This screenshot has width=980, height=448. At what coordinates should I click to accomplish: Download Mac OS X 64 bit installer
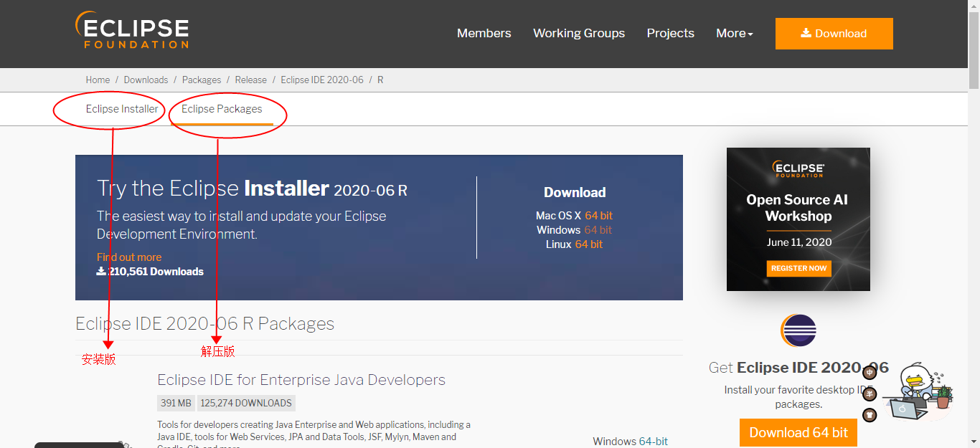click(x=598, y=215)
